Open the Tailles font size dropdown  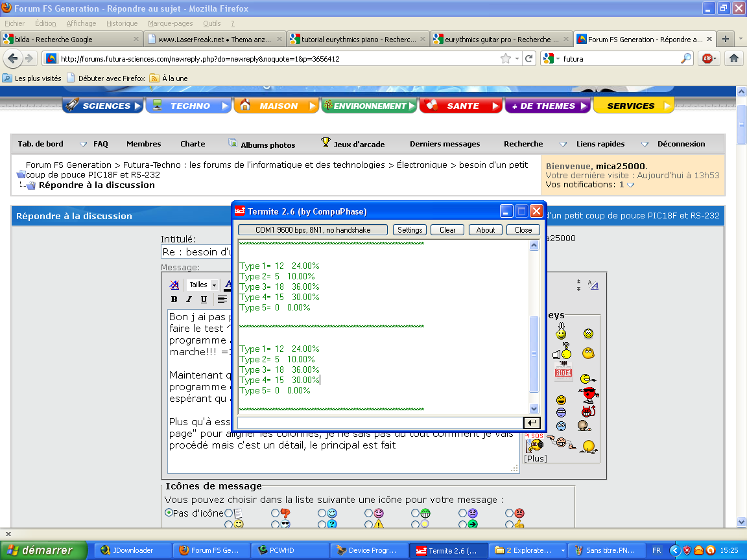point(202,285)
